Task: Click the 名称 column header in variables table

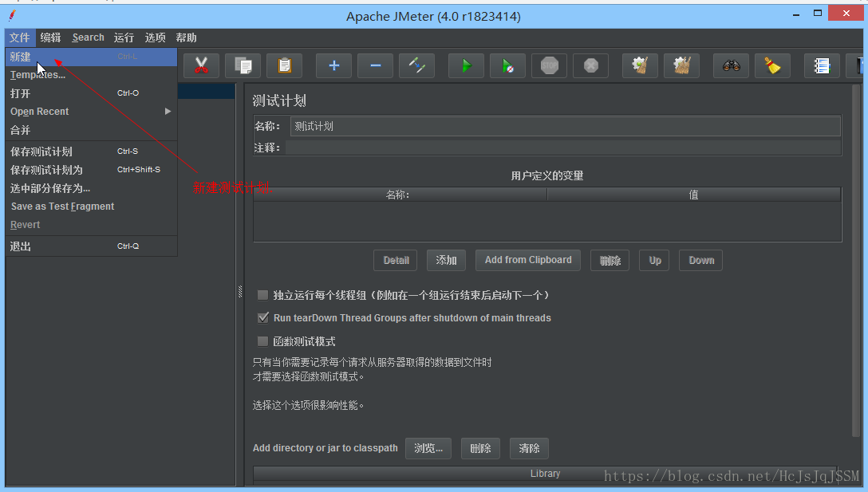Action: tap(400, 195)
